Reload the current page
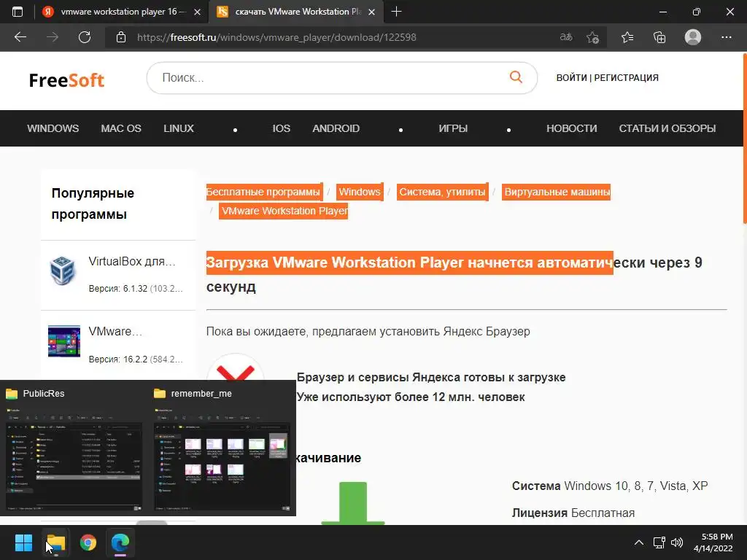This screenshot has height=560, width=747. pyautogui.click(x=85, y=37)
